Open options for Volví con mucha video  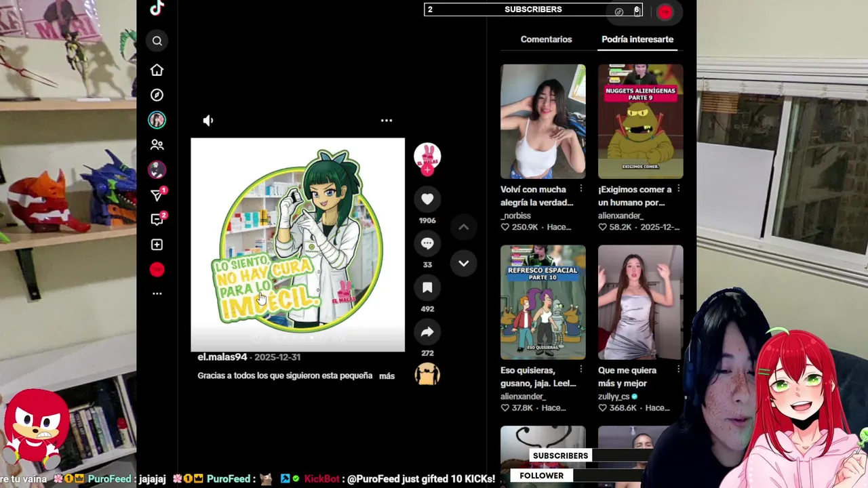tap(581, 189)
